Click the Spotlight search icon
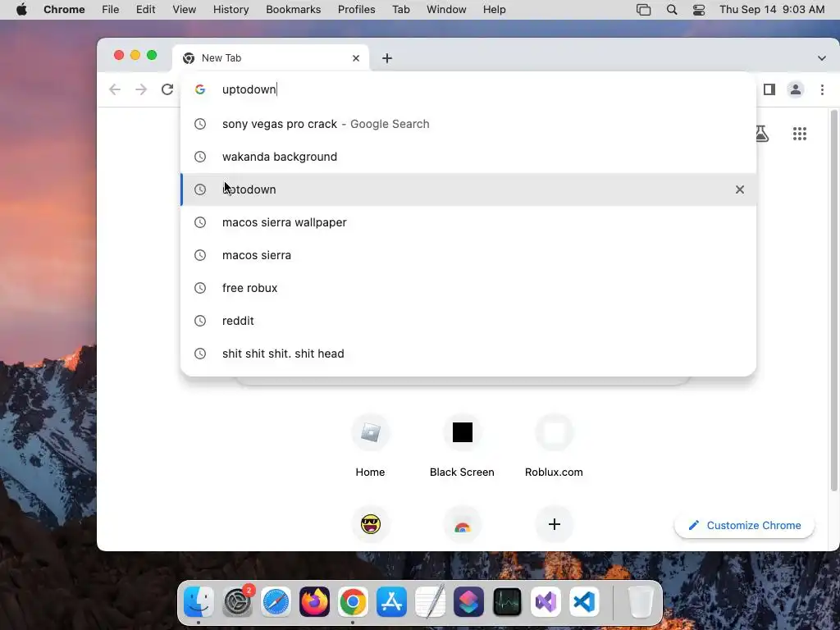Viewport: 840px width, 630px height. (672, 10)
